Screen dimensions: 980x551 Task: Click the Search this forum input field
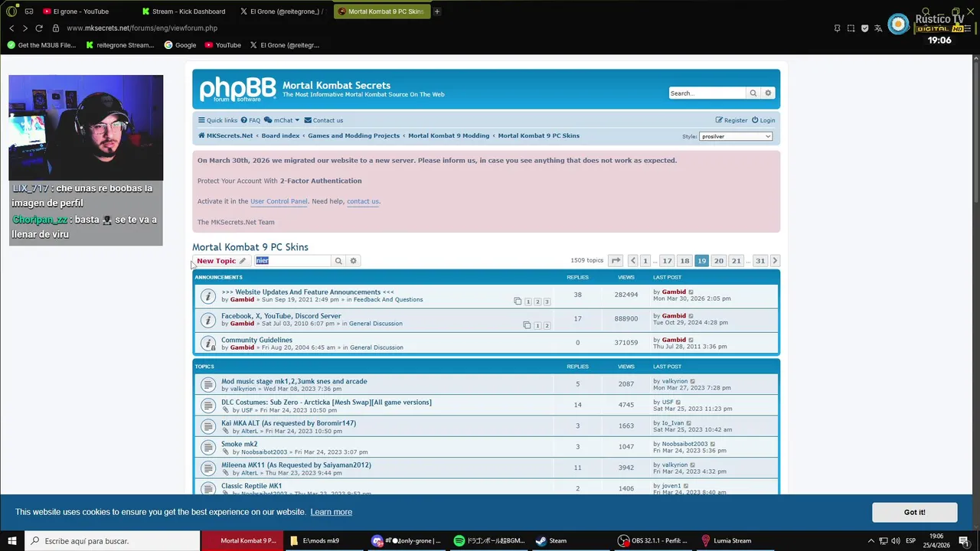[x=292, y=261]
